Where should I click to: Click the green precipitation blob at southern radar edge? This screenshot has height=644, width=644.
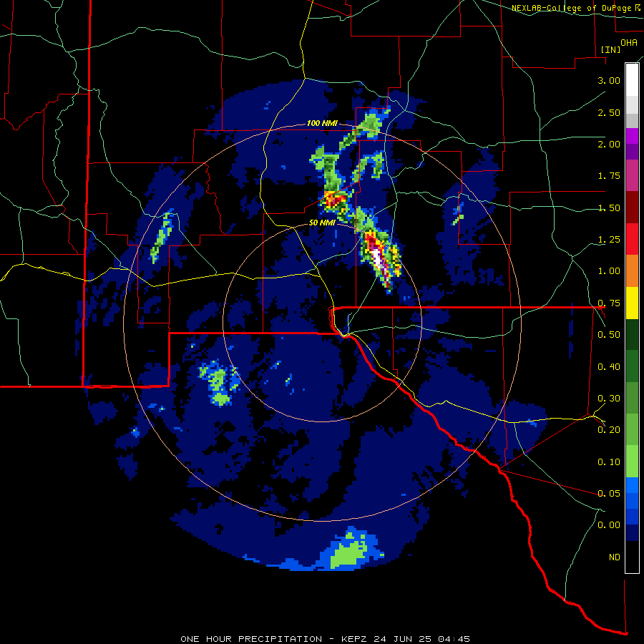[348, 554]
